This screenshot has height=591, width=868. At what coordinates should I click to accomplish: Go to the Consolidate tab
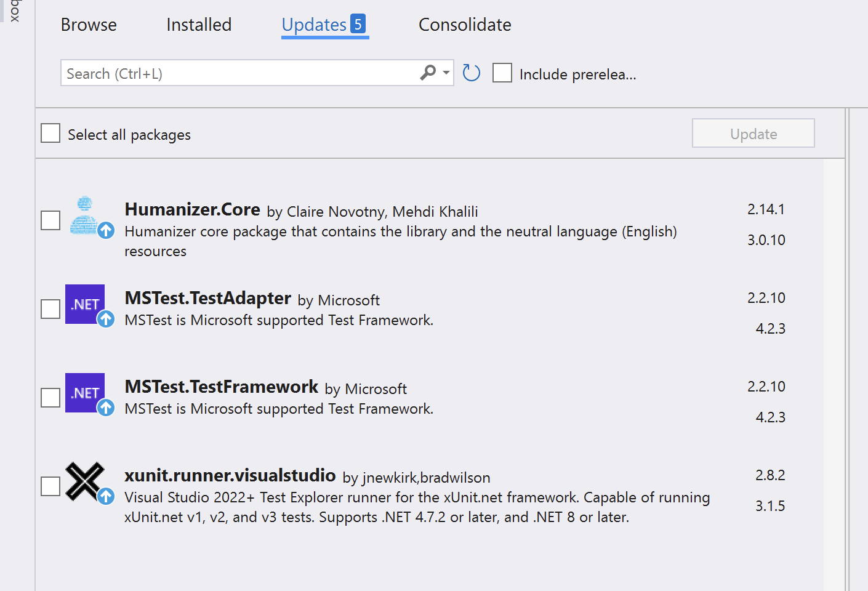[465, 25]
